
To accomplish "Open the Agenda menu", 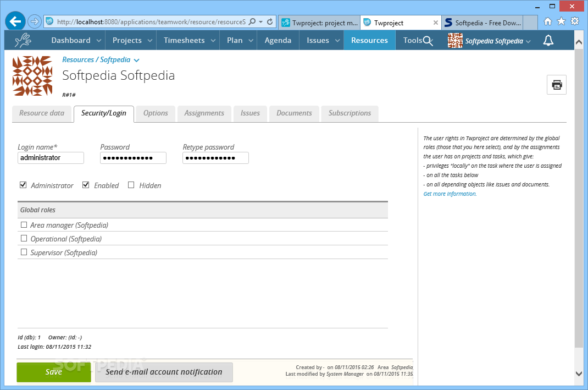I will coord(278,40).
